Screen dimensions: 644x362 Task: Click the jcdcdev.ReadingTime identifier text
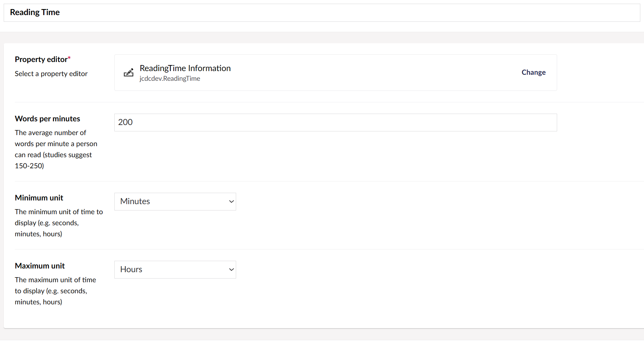click(170, 78)
